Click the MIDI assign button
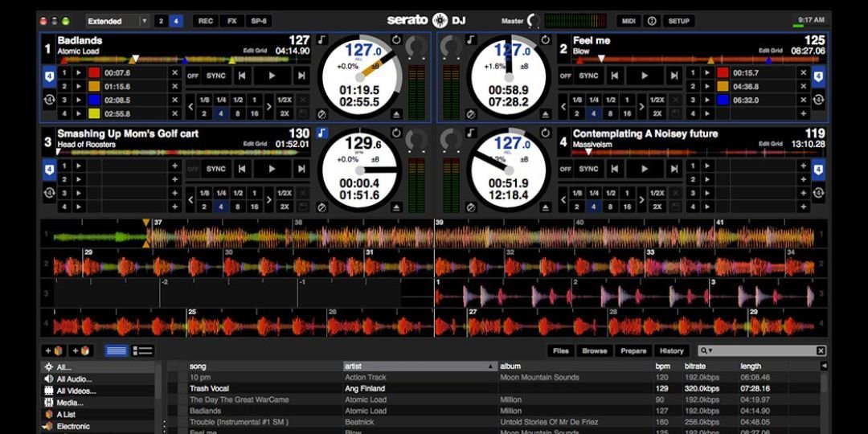 point(628,21)
